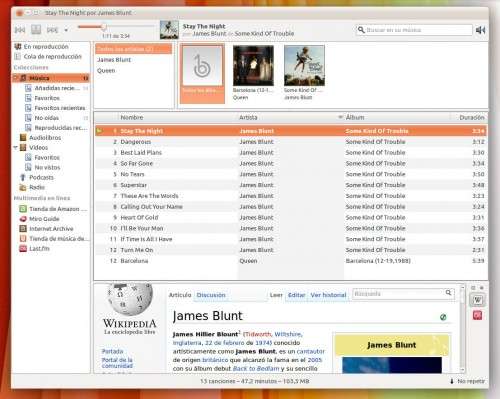Screen dimensions: 500x399
Task: Open Miro Guide source
Action: pyautogui.click(x=39, y=219)
